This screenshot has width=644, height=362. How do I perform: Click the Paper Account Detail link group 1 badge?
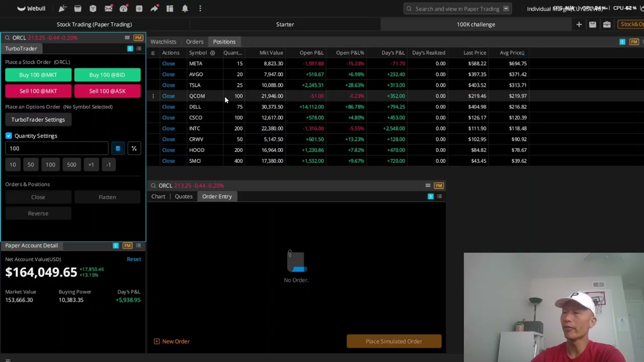point(116,245)
